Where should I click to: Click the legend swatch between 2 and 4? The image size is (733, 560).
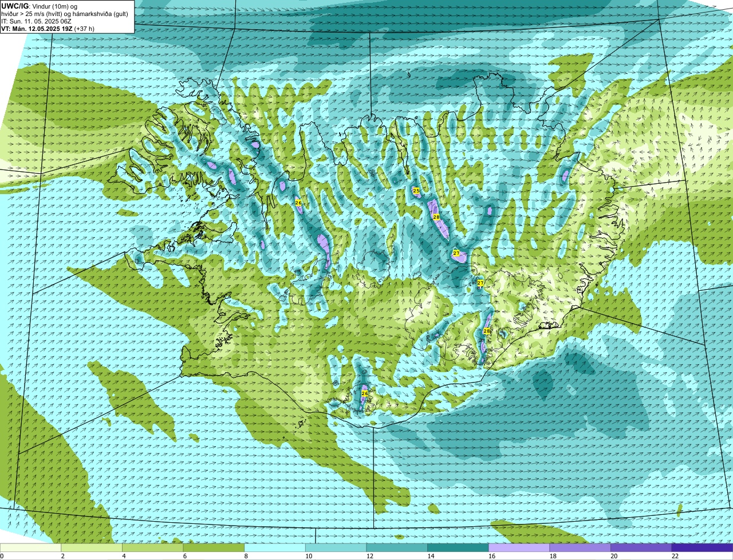[x=92, y=548]
